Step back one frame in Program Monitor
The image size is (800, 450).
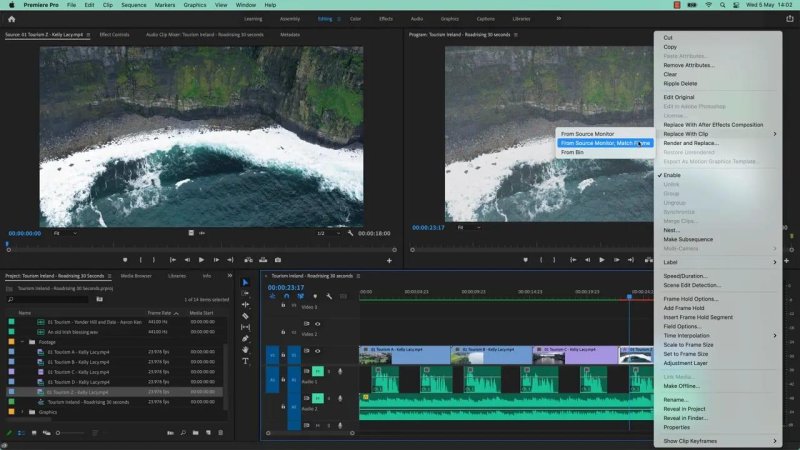pos(588,260)
